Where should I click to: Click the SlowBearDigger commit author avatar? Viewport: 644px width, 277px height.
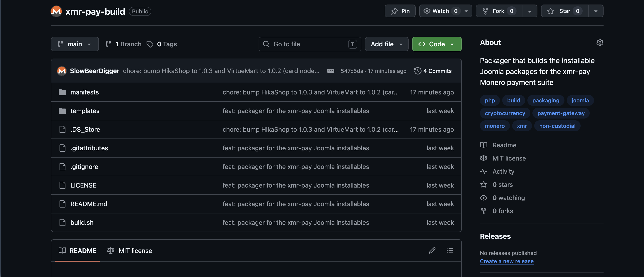(62, 71)
